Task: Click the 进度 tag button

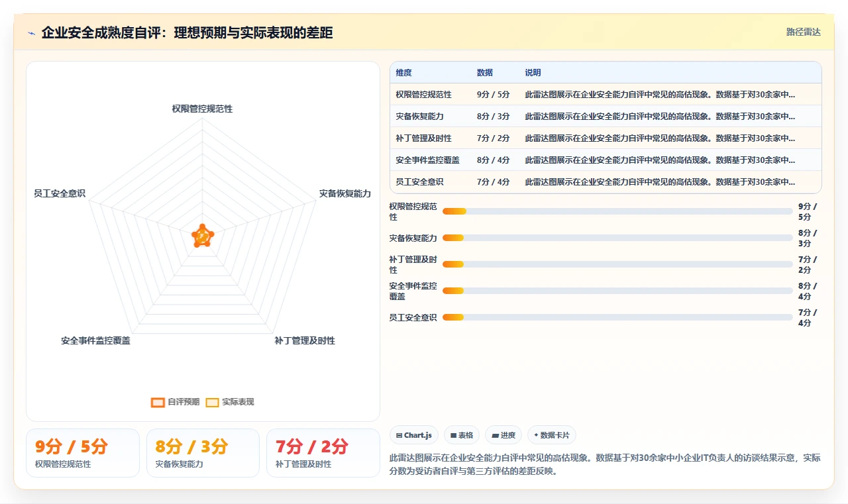Action: 503,435
